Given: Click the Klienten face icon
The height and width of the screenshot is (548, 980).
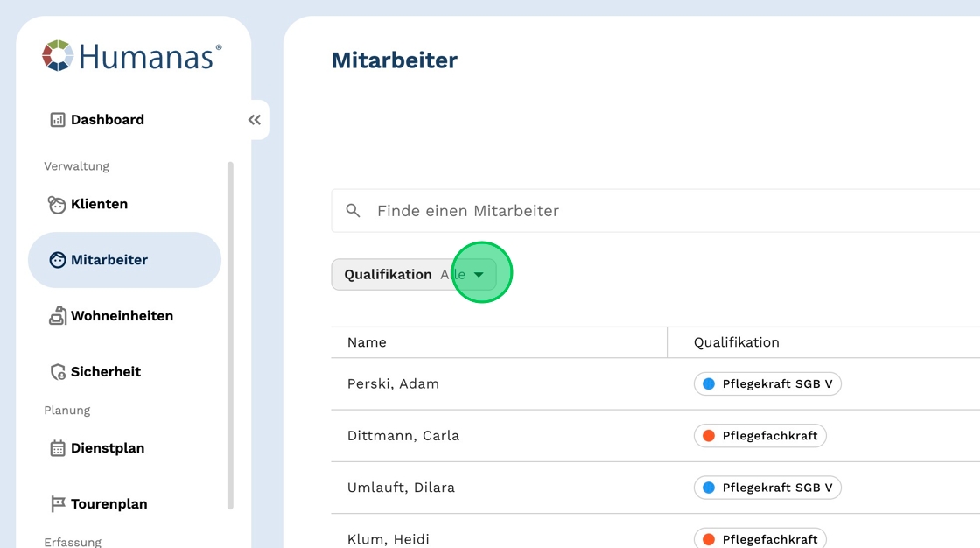Looking at the screenshot, I should pyautogui.click(x=57, y=205).
